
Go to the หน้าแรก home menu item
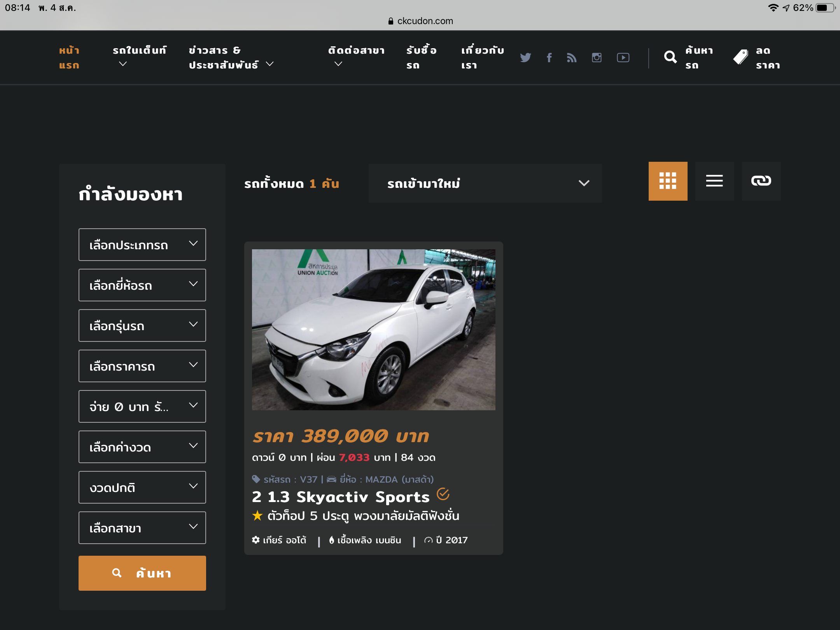tap(69, 58)
